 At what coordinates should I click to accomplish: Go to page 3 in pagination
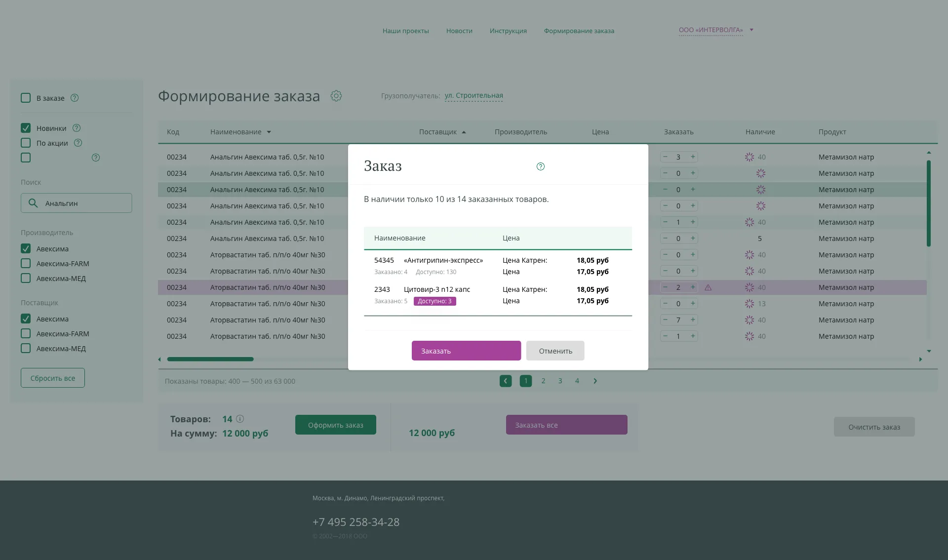(x=560, y=381)
